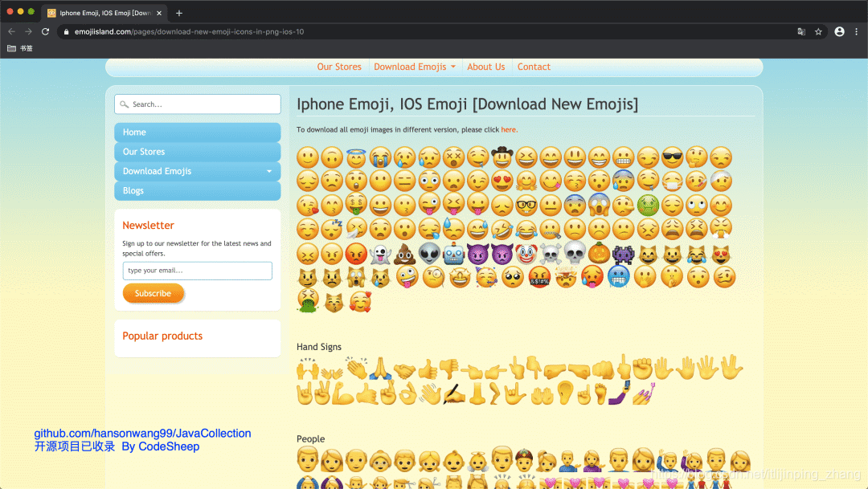Select the nail polish emoji
Viewport: 868px width, 489px height.
pyautogui.click(x=644, y=394)
